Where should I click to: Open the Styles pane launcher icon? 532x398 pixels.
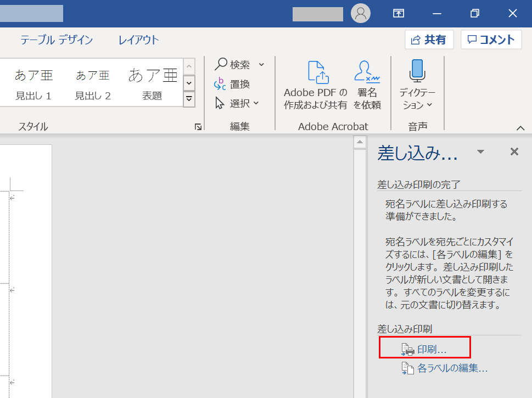(x=198, y=127)
